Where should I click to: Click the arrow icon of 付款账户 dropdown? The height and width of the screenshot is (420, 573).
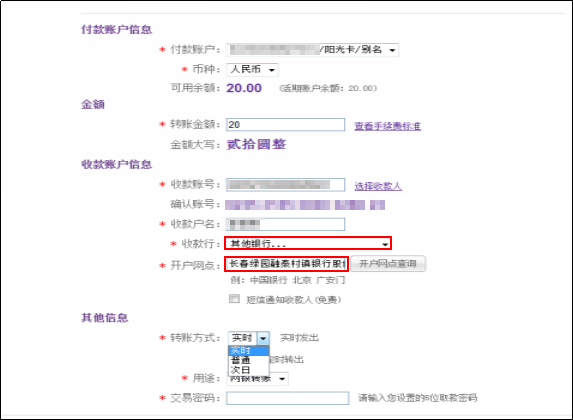pyautogui.click(x=392, y=50)
